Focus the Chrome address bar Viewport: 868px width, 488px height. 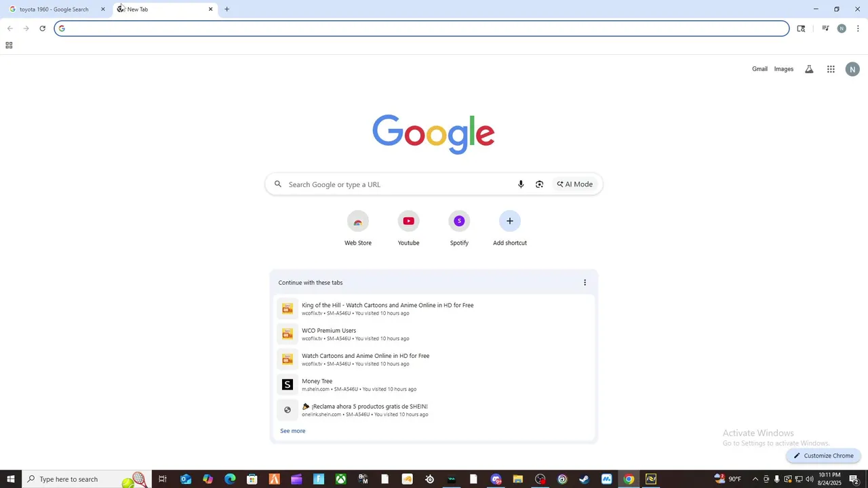tap(422, 28)
